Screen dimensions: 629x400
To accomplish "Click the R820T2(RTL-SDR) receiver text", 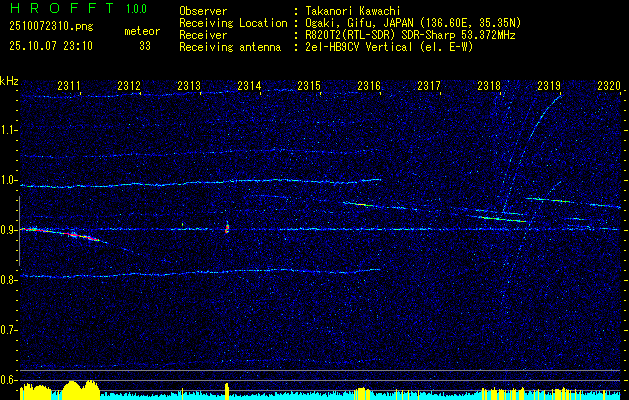I will point(410,35).
